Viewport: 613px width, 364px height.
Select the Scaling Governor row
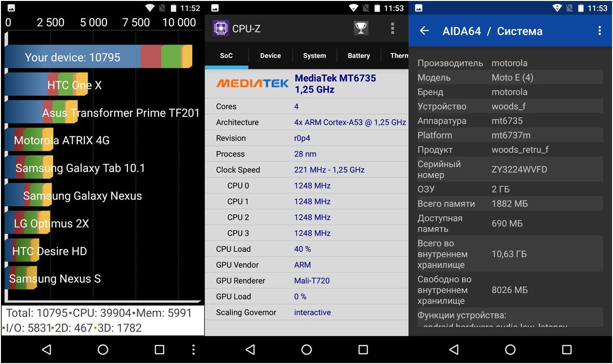[306, 312]
